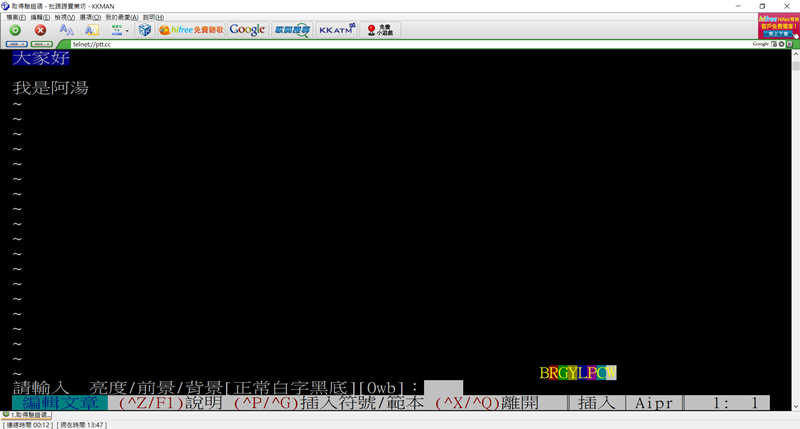Open the 選項(O) menu
800x429 pixels.
point(90,17)
